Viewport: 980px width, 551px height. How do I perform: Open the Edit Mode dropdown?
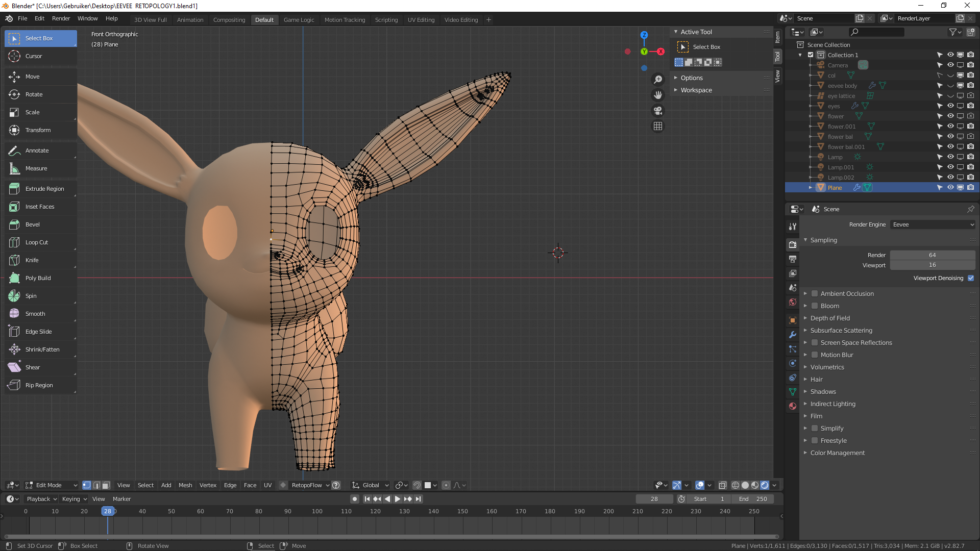click(x=51, y=485)
